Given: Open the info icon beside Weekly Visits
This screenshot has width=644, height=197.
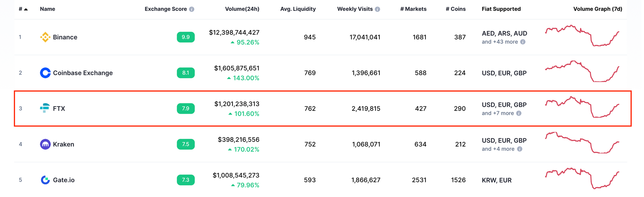Looking at the screenshot, I should [377, 9].
